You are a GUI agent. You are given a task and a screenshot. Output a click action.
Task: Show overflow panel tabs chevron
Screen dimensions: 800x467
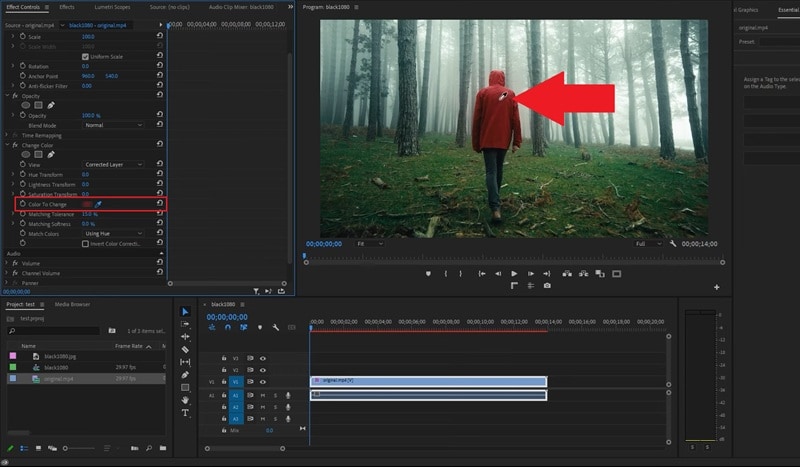[x=290, y=7]
